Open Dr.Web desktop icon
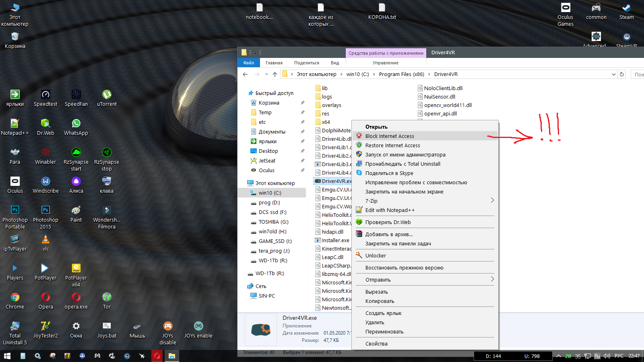 pos(45,128)
